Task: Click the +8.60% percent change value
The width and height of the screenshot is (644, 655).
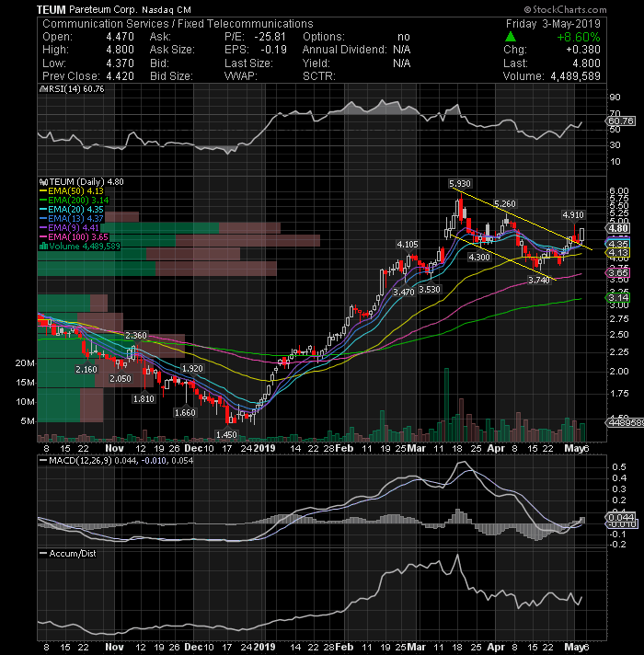Action: click(x=579, y=37)
